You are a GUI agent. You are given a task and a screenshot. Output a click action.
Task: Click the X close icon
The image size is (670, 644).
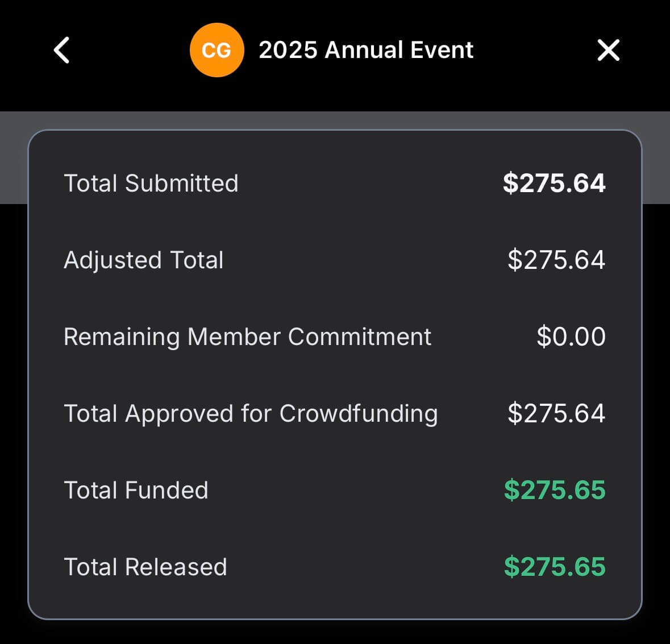pyautogui.click(x=608, y=50)
